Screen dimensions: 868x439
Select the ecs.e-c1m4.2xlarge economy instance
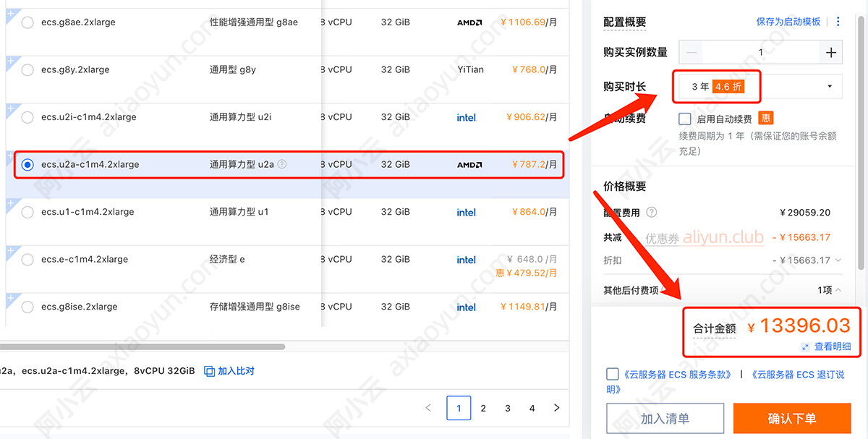coord(27,260)
